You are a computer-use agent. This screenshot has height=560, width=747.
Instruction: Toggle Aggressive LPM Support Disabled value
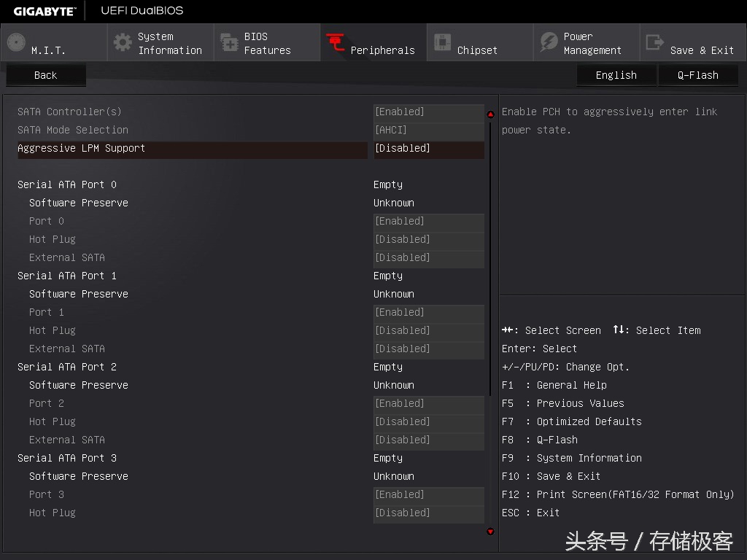428,149
